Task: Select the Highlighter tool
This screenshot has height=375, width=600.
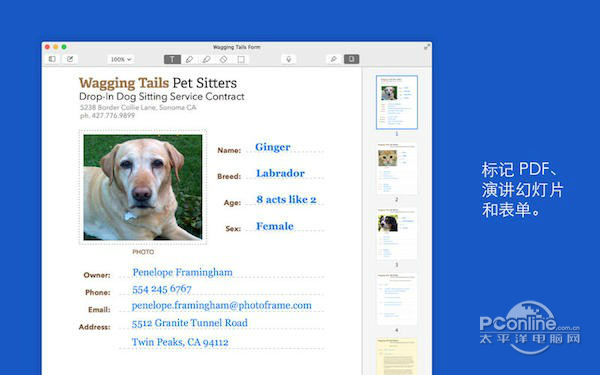Action: 207,59
